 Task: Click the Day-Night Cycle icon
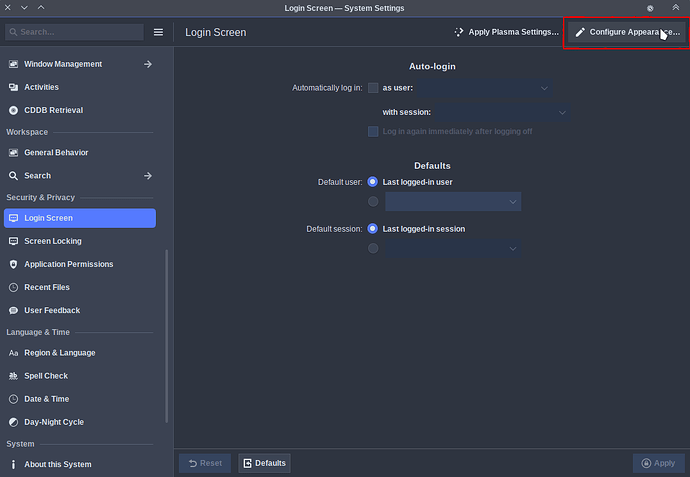tap(14, 422)
